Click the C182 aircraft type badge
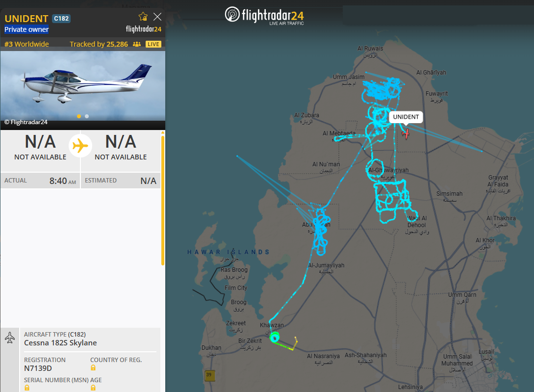 tap(61, 19)
